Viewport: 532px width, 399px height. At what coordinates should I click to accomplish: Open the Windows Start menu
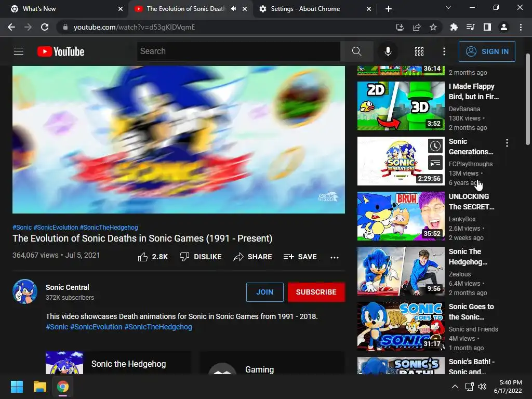17,387
